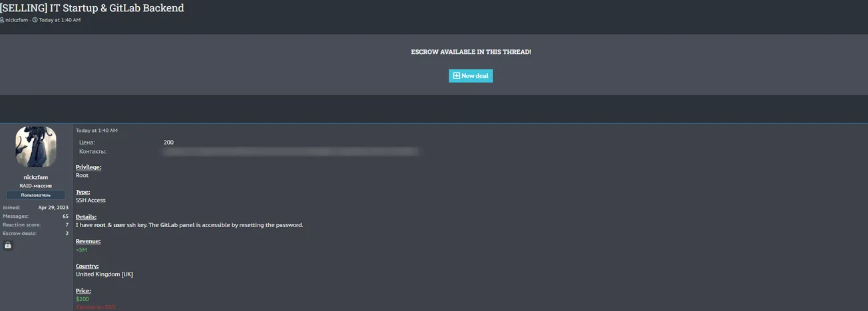Image resolution: width=868 pixels, height=311 pixels.
Task: Click the red Escrow on XSS text
Action: 96,307
